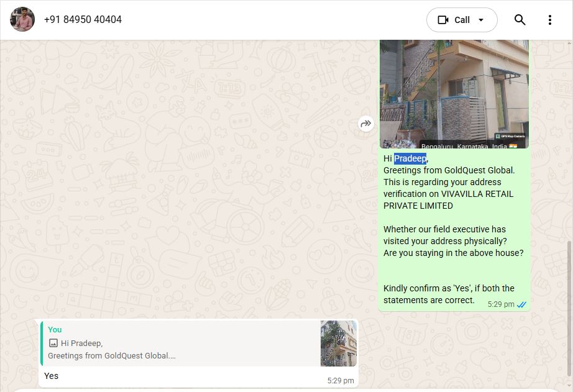Click the 5:29 pm timestamp on sent message
573x392 pixels.
[x=501, y=304]
